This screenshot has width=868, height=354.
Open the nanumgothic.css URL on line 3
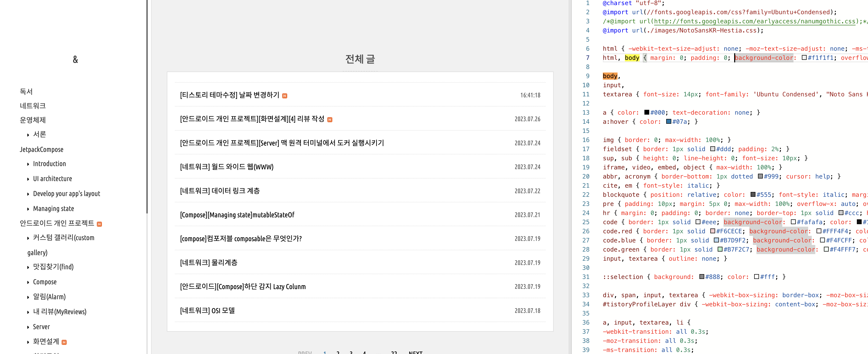pyautogui.click(x=754, y=21)
